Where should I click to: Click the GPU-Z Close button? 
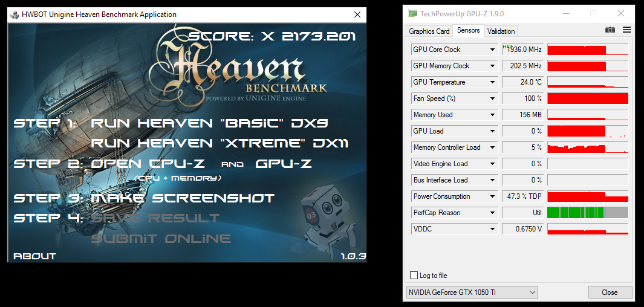pos(610,292)
